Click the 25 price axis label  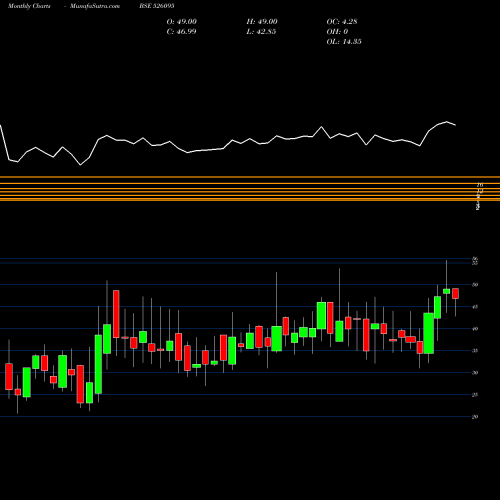point(475,395)
